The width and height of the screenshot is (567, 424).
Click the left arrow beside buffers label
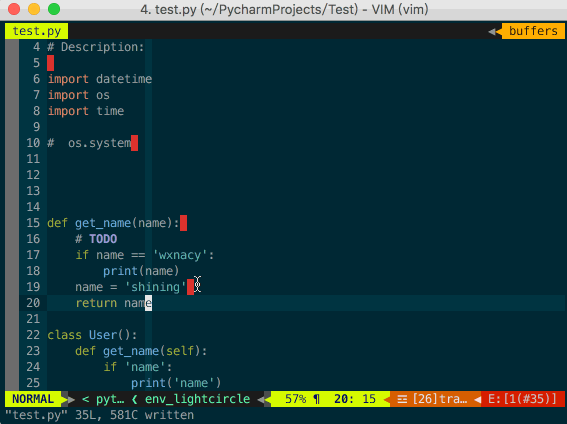[492, 32]
